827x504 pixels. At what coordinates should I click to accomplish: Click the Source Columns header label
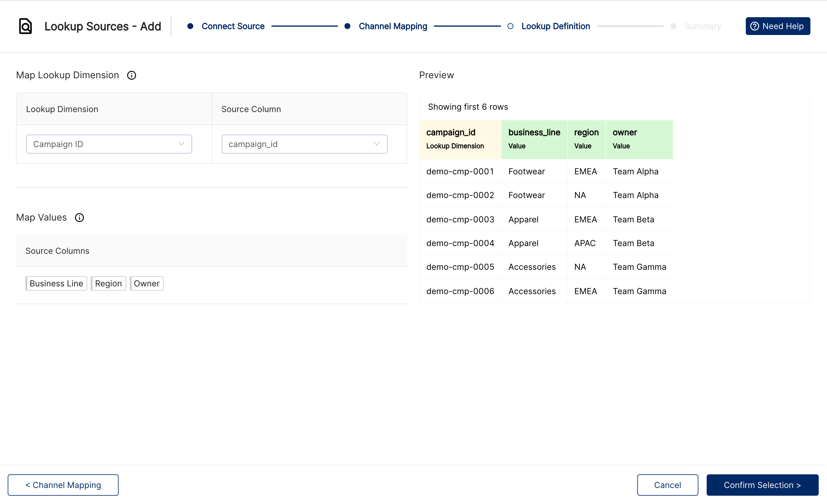[x=58, y=251]
